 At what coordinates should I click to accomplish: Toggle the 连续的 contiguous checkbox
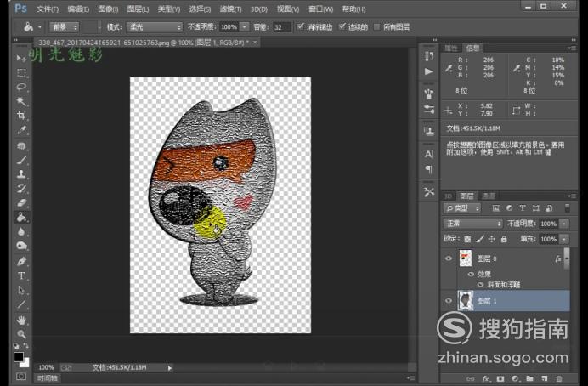(342, 26)
